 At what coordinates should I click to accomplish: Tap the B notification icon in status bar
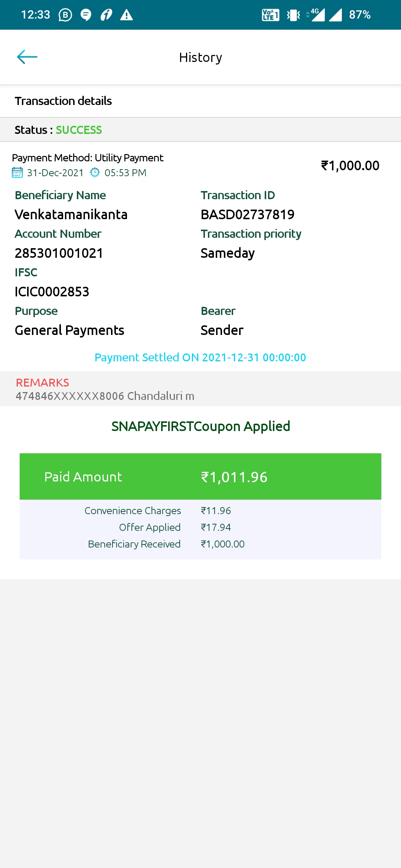pos(65,15)
